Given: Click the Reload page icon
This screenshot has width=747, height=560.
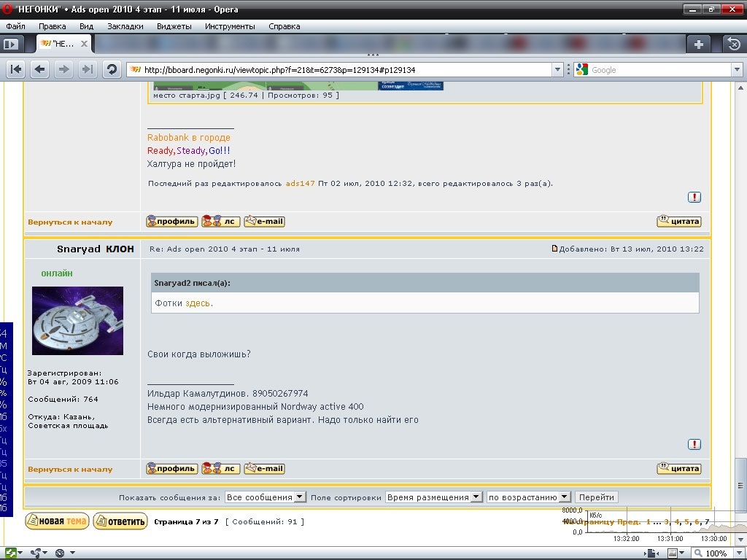Looking at the screenshot, I should click(112, 69).
